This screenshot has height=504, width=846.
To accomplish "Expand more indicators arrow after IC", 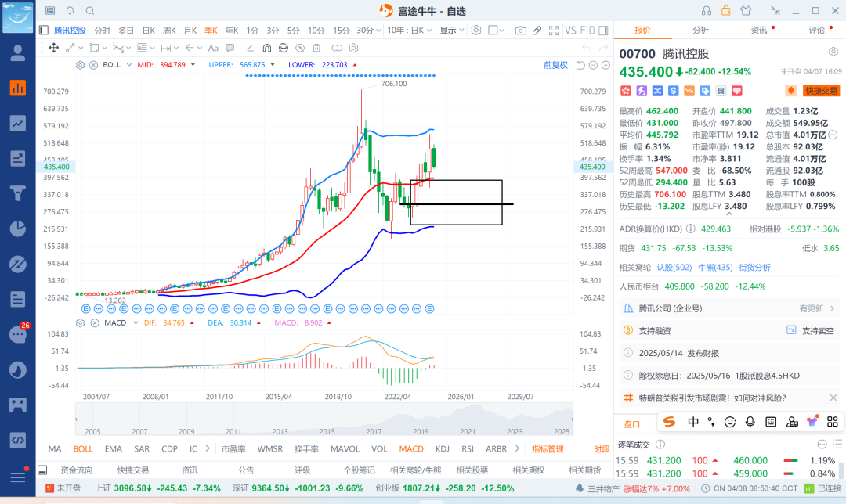I will tap(207, 448).
